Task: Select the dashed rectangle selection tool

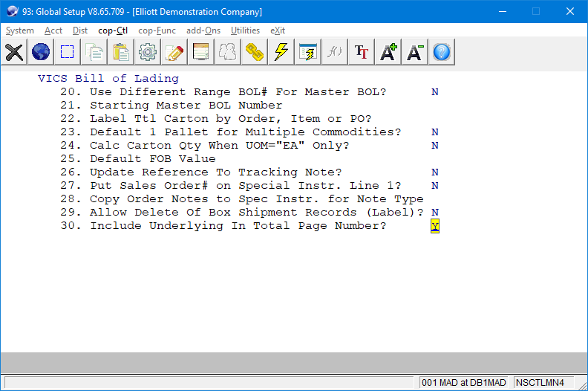Action: pyautogui.click(x=68, y=52)
